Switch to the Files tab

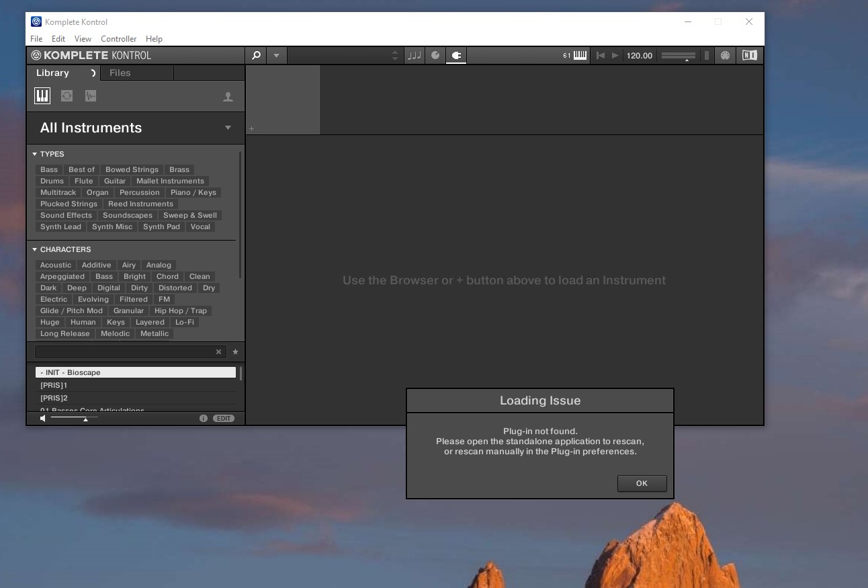click(x=120, y=73)
